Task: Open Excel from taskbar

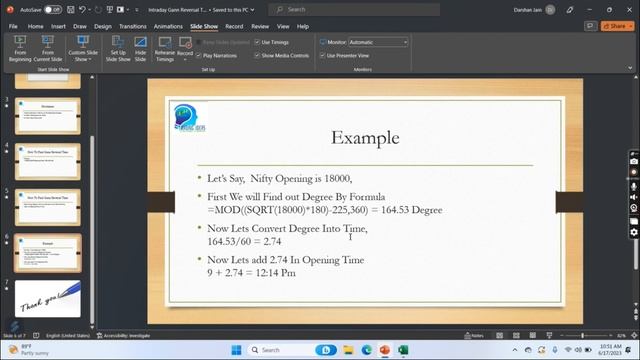Action: tap(403, 350)
